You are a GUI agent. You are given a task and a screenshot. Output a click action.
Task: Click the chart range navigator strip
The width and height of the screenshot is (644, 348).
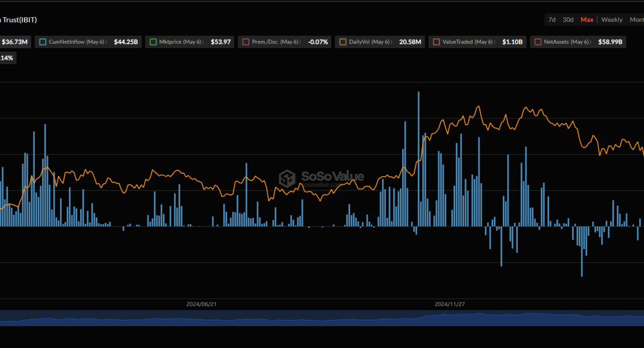click(322, 318)
